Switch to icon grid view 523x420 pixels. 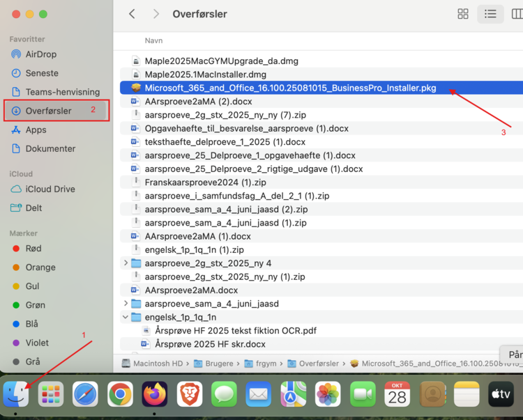click(x=463, y=14)
